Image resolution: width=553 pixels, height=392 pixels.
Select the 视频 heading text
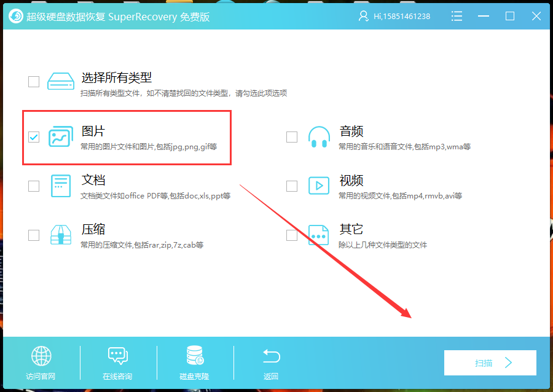[x=351, y=180]
